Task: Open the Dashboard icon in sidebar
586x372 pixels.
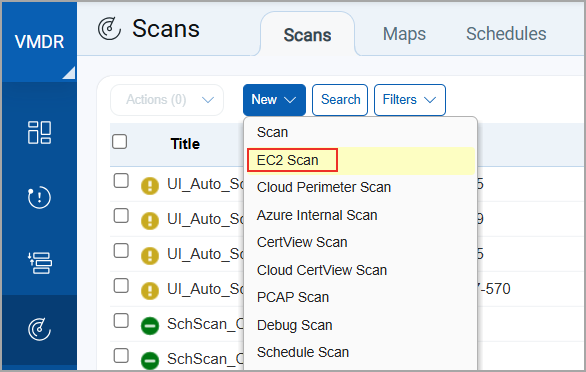Action: pyautogui.click(x=39, y=132)
